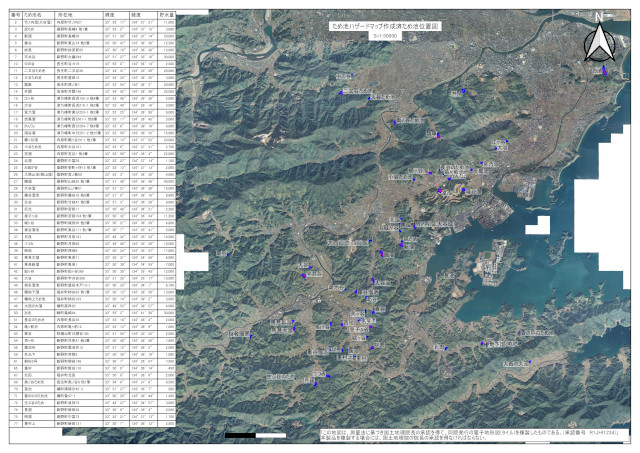Click the copyright note beginning この地図は

[475, 435]
